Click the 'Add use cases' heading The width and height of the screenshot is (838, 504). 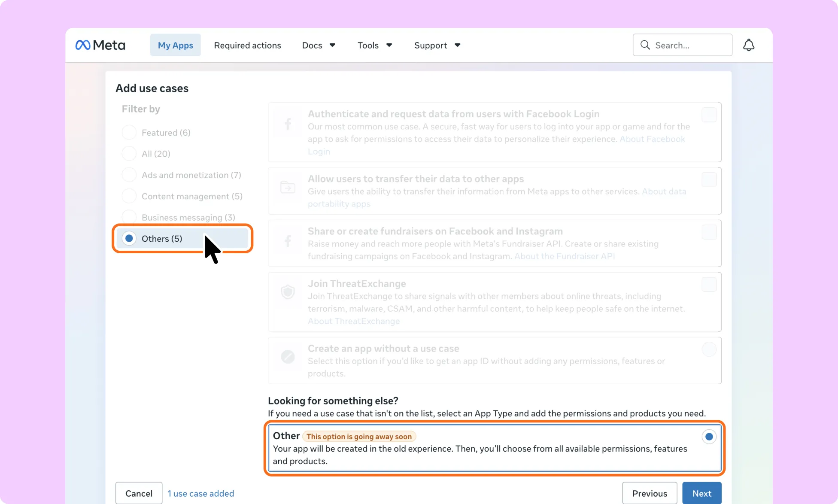pyautogui.click(x=152, y=88)
